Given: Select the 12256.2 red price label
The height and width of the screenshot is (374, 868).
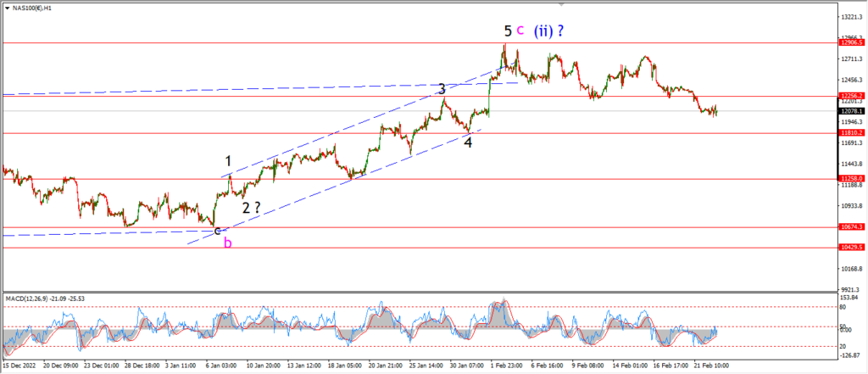Looking at the screenshot, I should click(851, 96).
